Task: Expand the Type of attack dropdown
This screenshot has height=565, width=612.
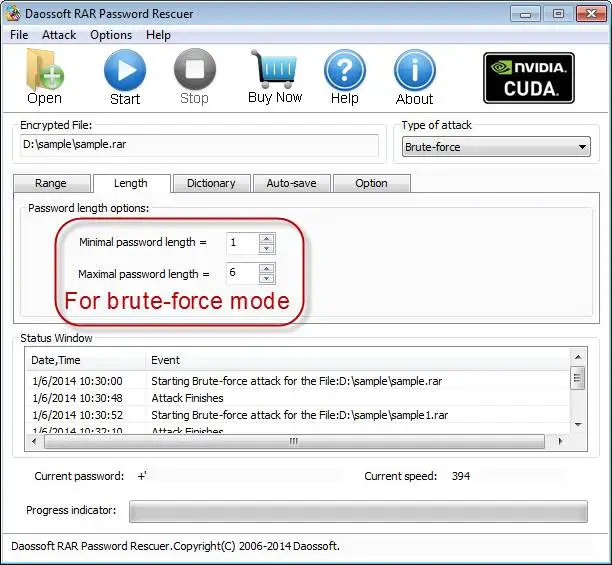Action: [x=496, y=147]
